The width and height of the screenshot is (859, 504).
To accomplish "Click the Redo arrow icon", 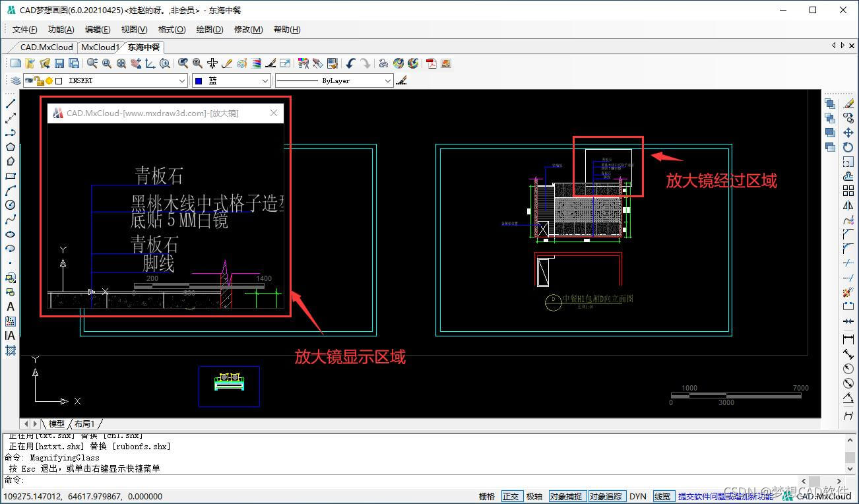I will coord(365,63).
